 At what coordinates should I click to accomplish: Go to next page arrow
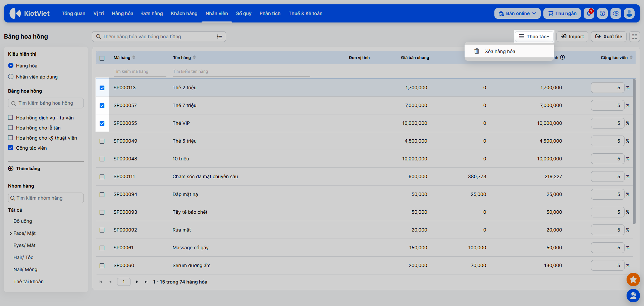tap(137, 282)
